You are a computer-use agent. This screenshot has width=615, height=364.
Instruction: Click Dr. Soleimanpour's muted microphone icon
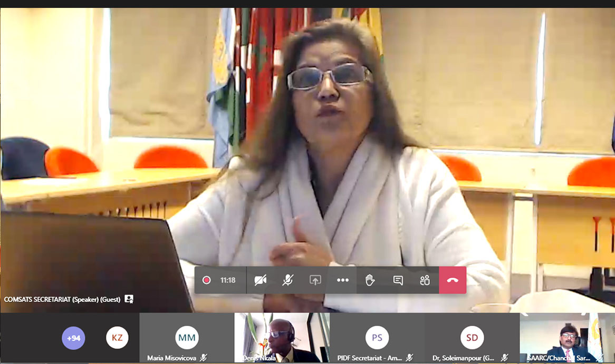pyautogui.click(x=504, y=357)
